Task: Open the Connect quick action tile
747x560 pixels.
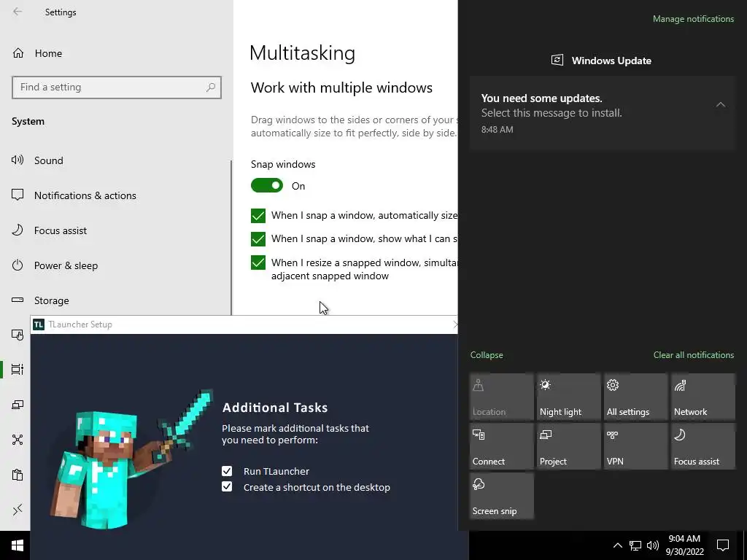Action: coord(501,446)
